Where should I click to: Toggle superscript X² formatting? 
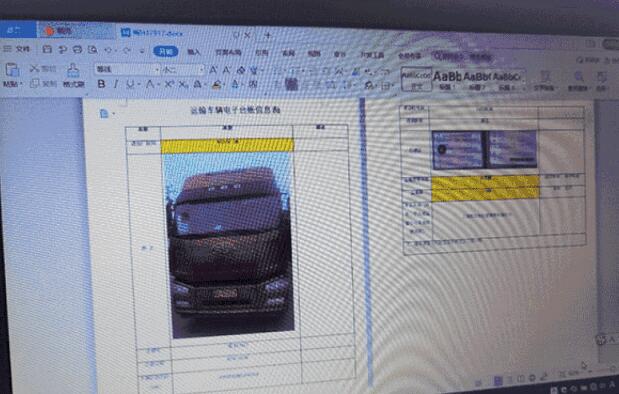(169, 84)
